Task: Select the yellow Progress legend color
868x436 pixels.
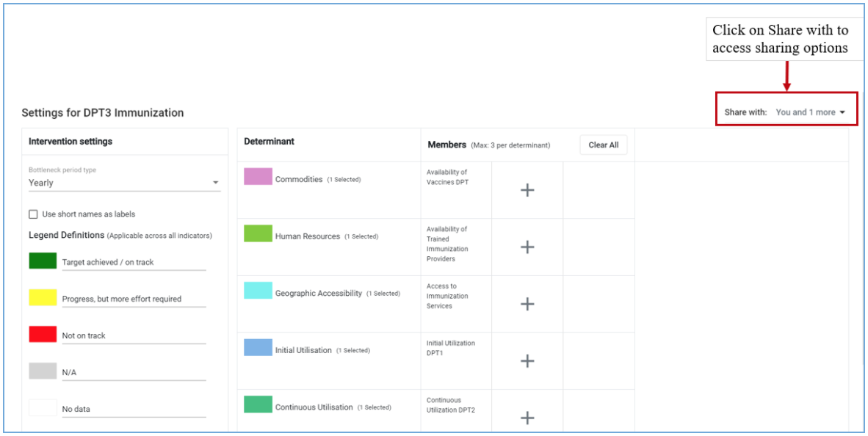Action: [x=43, y=297]
